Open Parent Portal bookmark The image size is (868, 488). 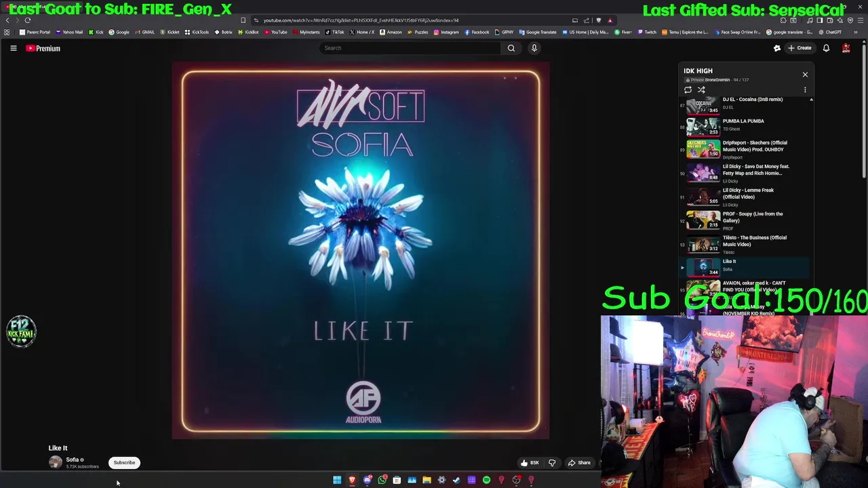coord(35,32)
